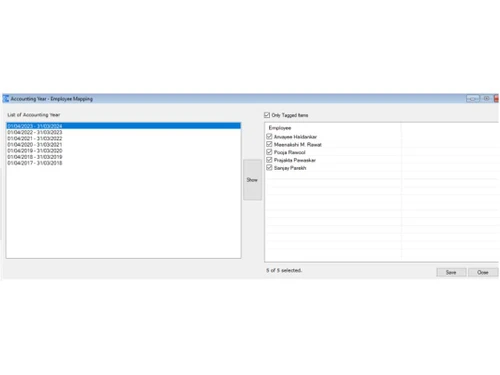Select accounting year 01/04/2018 - 31/03/2019
Viewport: 500px width, 375px height.
[123, 157]
